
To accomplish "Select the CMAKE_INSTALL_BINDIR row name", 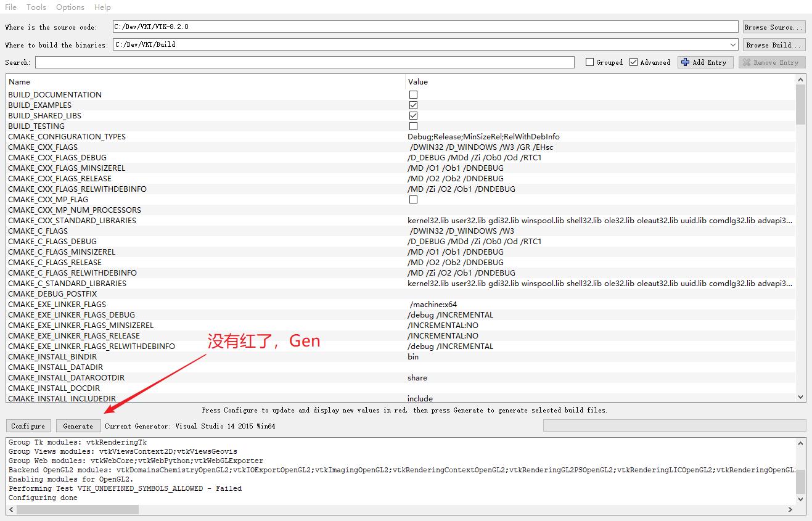I will tap(52, 356).
